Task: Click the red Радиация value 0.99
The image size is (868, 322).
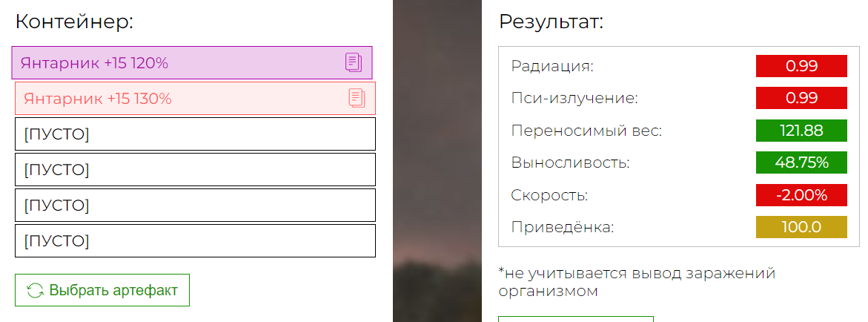Action: (x=801, y=66)
